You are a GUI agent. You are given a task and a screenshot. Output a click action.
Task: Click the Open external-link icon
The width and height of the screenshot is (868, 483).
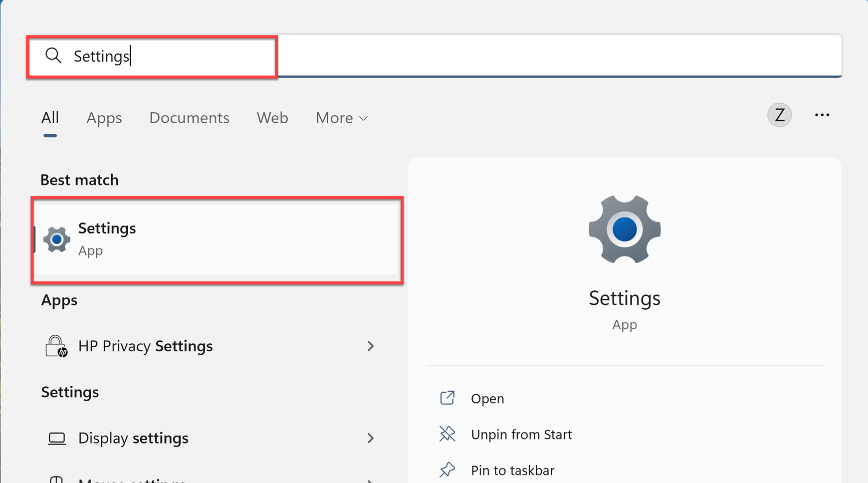click(x=448, y=398)
